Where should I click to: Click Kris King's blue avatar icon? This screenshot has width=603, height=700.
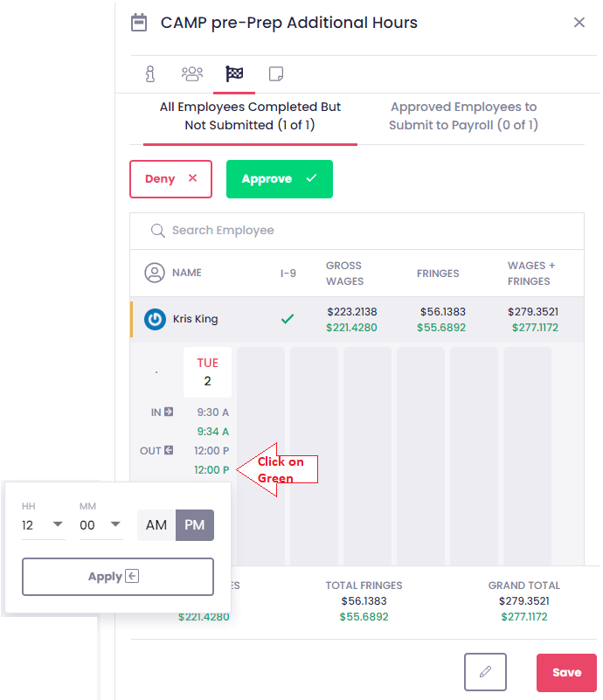155,320
